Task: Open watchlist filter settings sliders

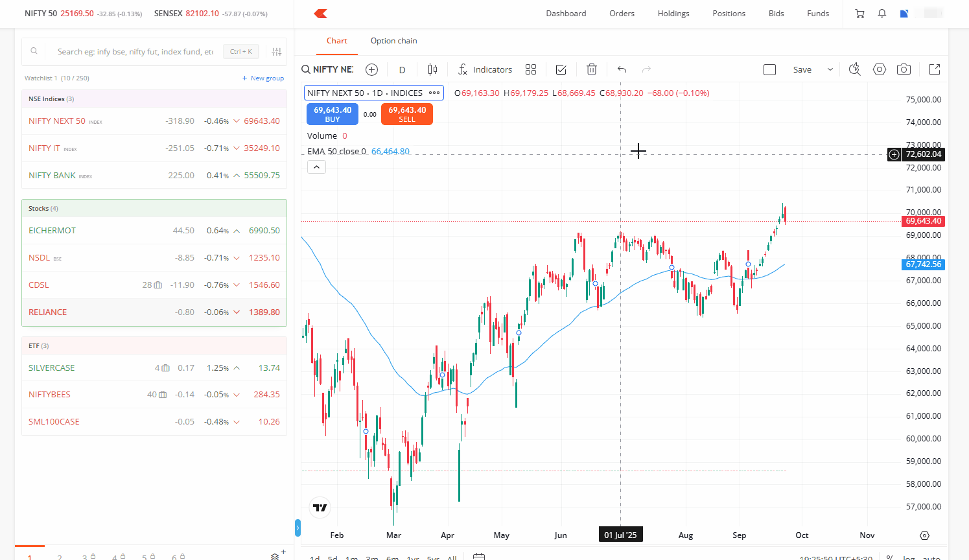Action: click(x=277, y=52)
